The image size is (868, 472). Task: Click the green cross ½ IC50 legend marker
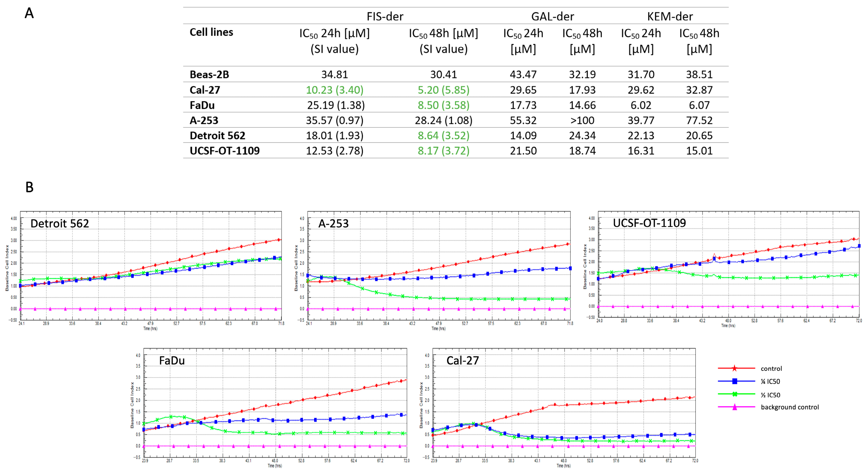(x=735, y=394)
